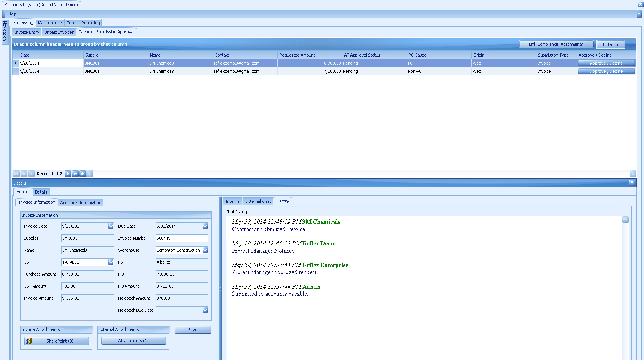Viewport: 644px width, 360px height.
Task: Switch to the Reporting tab
Action: (90, 22)
